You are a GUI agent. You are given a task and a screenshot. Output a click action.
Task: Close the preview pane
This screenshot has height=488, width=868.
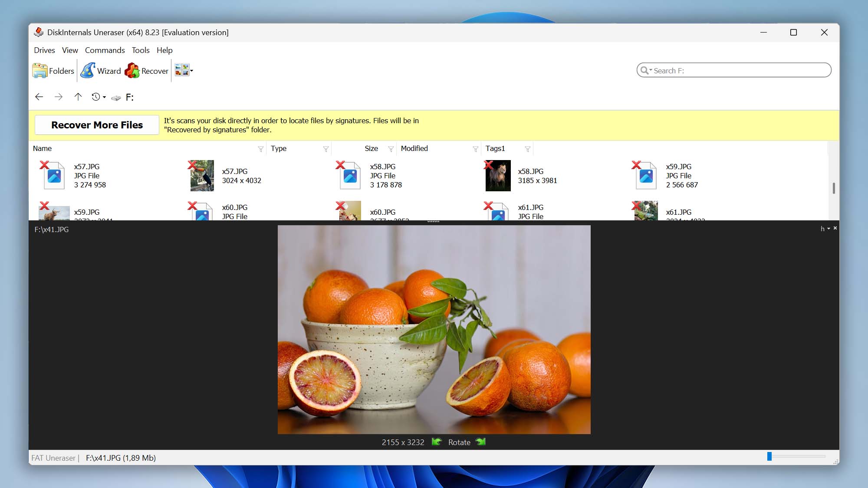835,228
